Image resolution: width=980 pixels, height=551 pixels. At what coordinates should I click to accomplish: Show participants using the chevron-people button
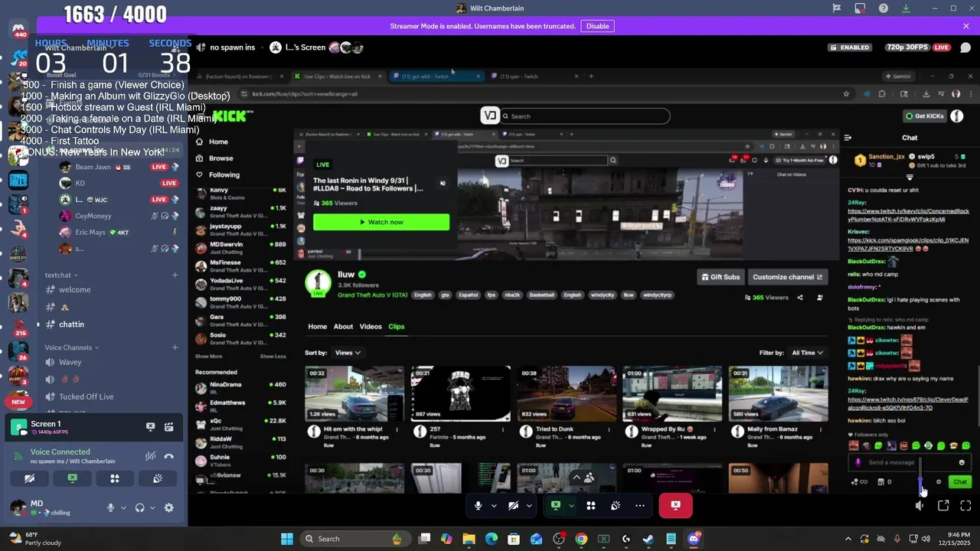click(x=583, y=477)
